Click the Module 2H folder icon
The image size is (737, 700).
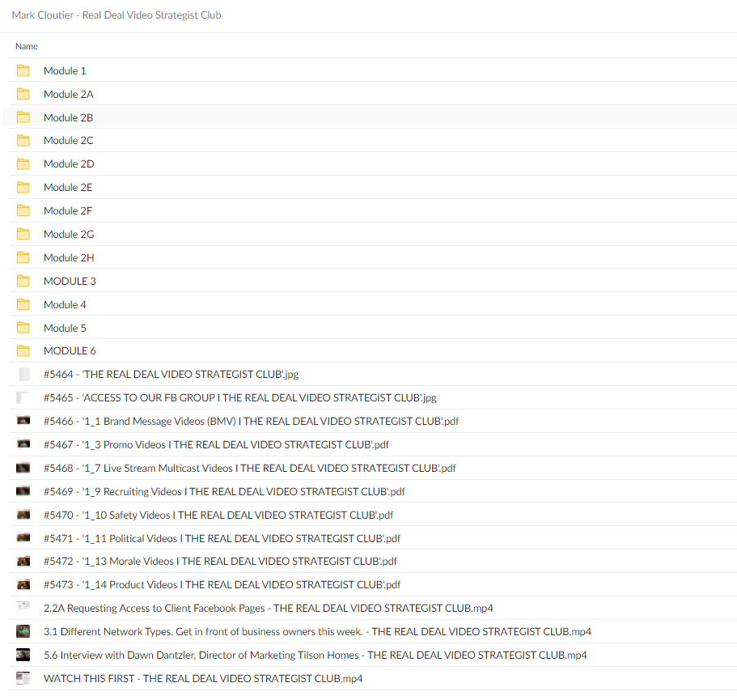[23, 257]
